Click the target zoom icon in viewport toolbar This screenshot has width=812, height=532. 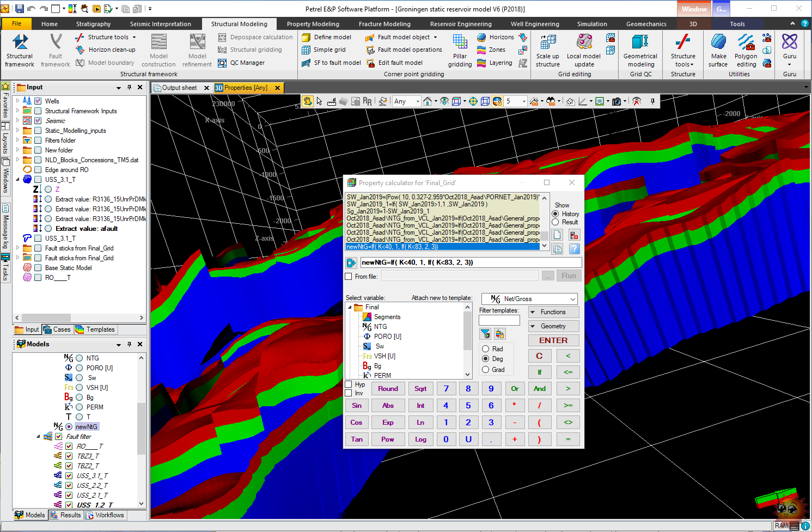pyautogui.click(x=473, y=101)
